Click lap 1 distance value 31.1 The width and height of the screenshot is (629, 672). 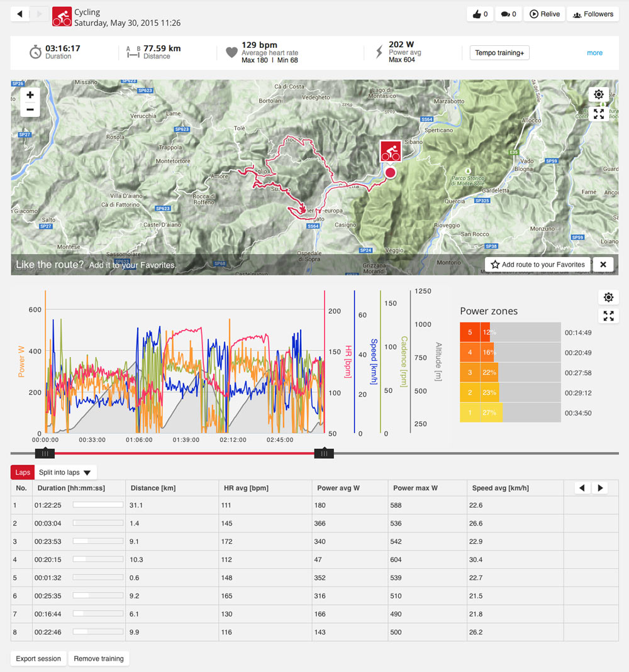pyautogui.click(x=136, y=505)
